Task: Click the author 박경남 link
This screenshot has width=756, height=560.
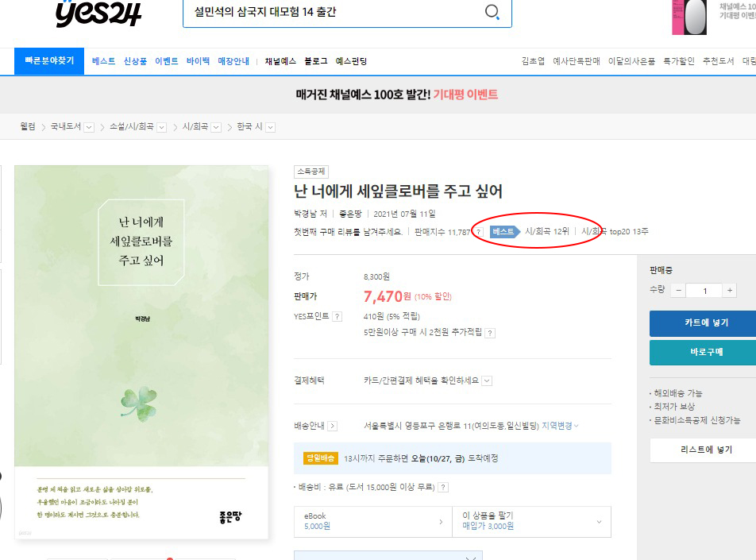Action: (307, 214)
